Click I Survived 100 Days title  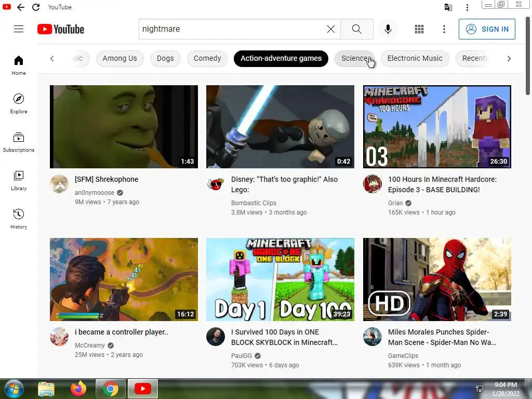[x=284, y=337]
